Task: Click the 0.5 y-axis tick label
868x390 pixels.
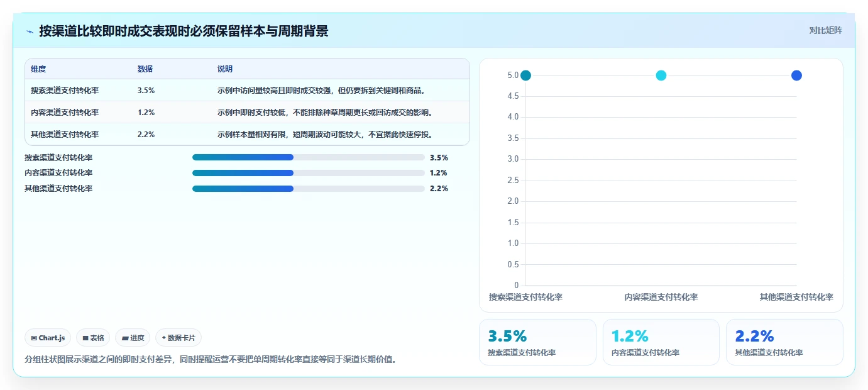Action: (x=513, y=265)
